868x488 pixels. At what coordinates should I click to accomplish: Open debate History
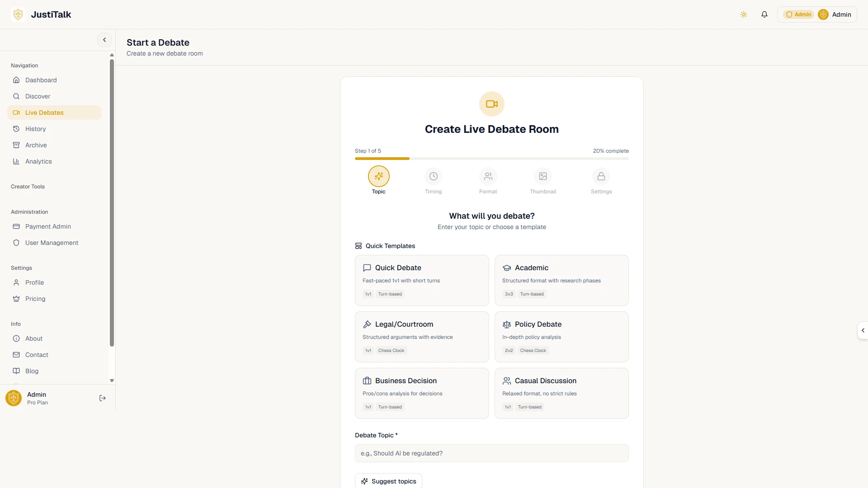coord(54,129)
